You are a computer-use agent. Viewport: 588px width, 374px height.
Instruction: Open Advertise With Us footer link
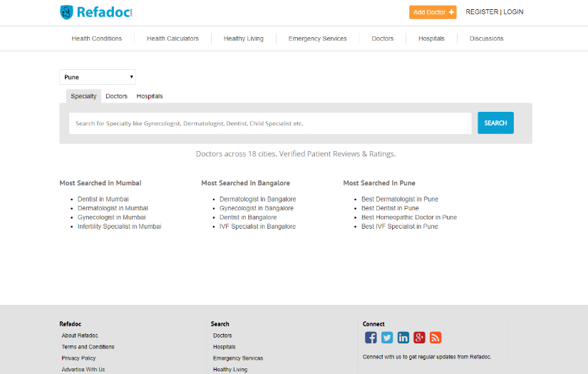pos(83,369)
